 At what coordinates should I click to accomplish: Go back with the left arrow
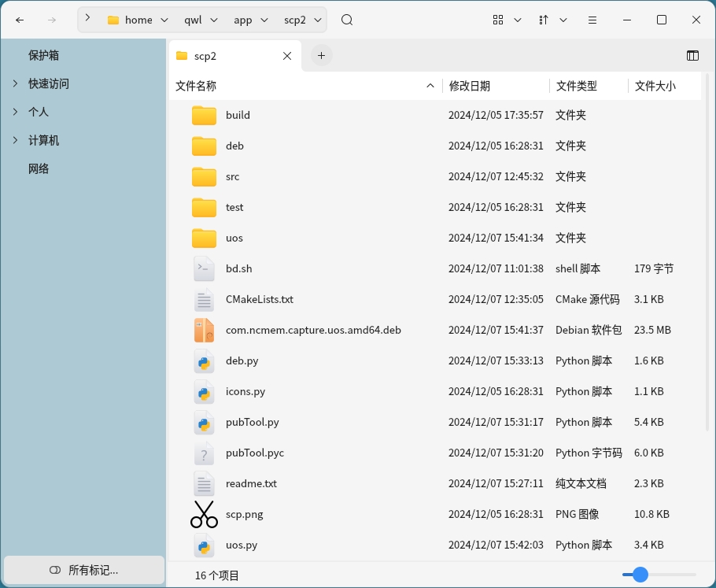click(20, 20)
